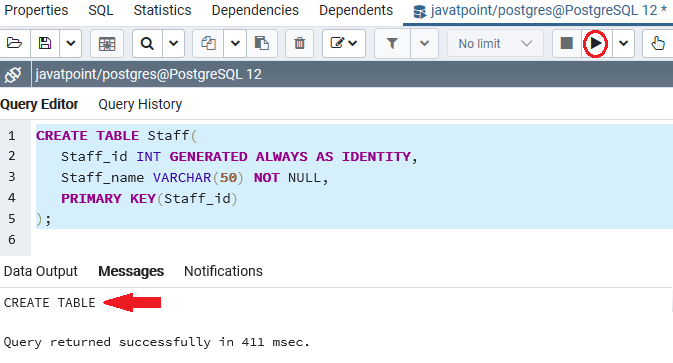Click GENERATED ALWAYS AS IDENTITY text
Image resolution: width=673 pixels, height=363 pixels.
290,157
